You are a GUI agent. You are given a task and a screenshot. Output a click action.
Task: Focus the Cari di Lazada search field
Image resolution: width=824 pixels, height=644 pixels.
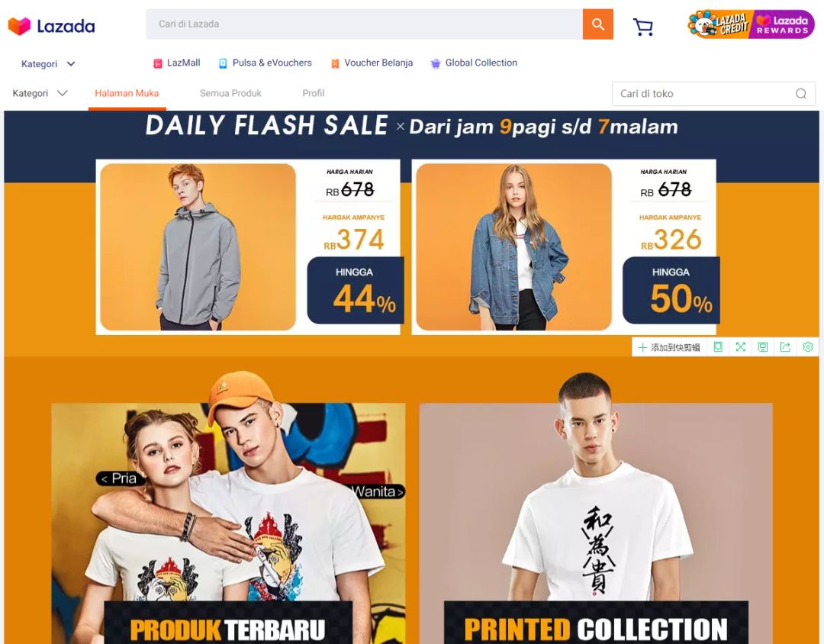[x=364, y=24]
